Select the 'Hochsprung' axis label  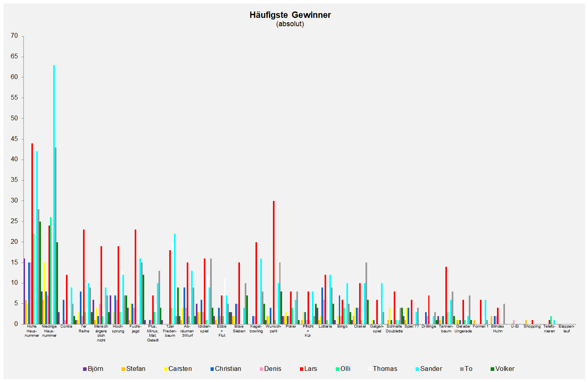point(118,329)
